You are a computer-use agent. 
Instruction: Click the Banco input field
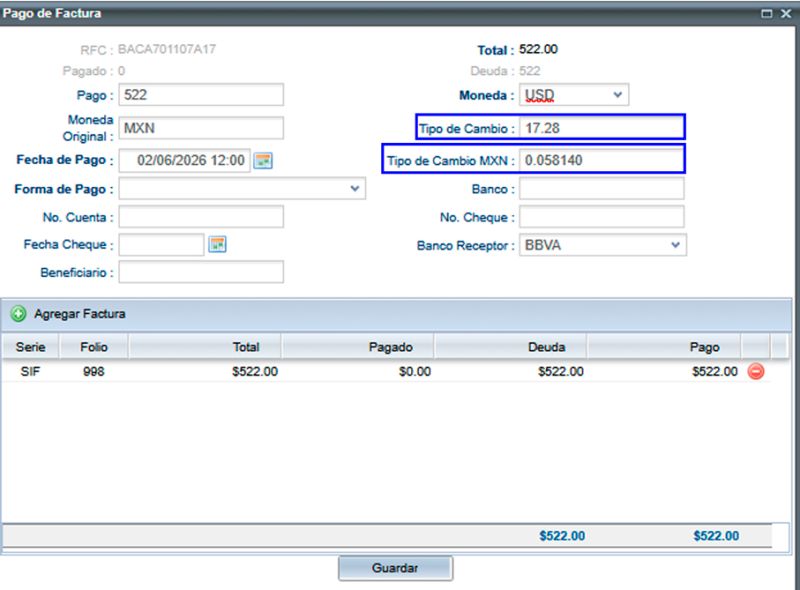click(602, 189)
